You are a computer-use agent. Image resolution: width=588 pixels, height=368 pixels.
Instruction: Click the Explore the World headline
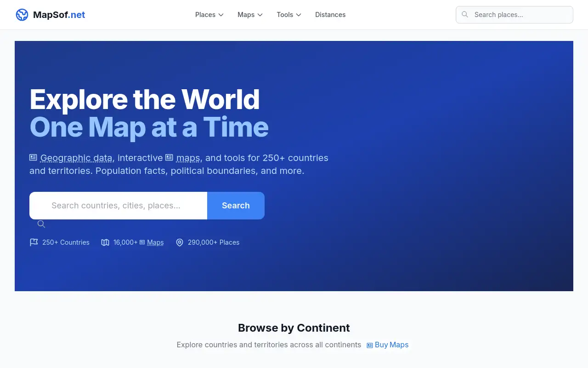[145, 99]
